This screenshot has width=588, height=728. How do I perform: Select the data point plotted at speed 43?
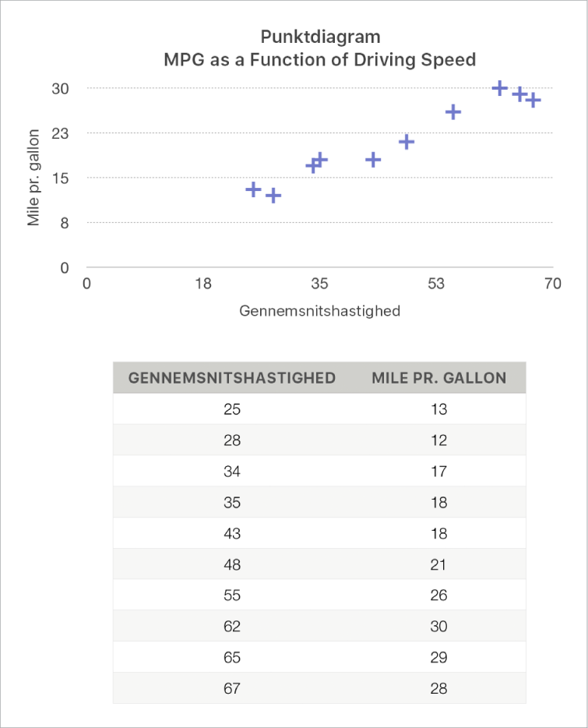pos(373,160)
